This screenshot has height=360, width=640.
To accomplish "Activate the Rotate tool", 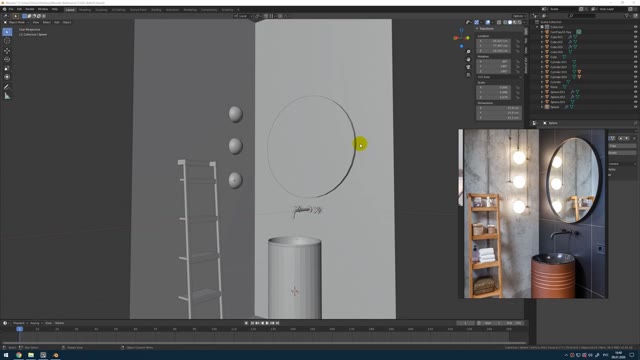I will (7, 59).
